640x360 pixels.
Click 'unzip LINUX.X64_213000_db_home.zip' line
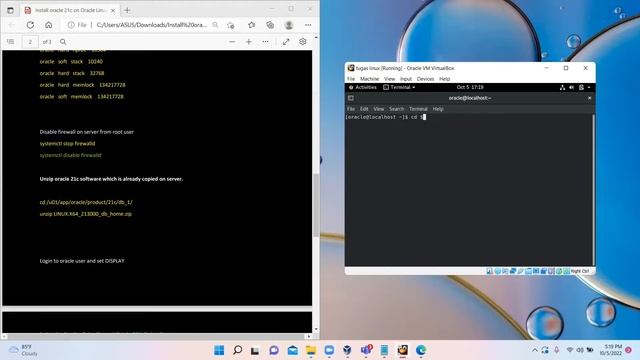(x=86, y=214)
